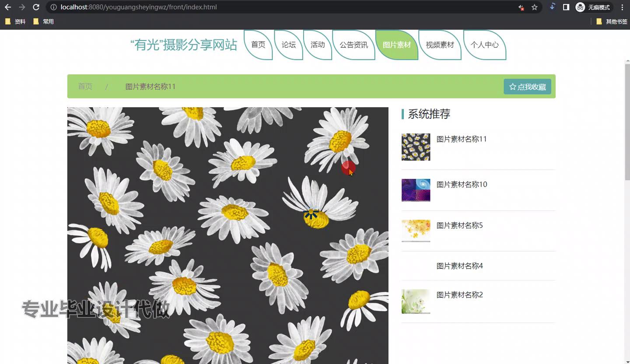This screenshot has height=364, width=630.
Task: Open the 活动 navigation tab
Action: pos(318,45)
